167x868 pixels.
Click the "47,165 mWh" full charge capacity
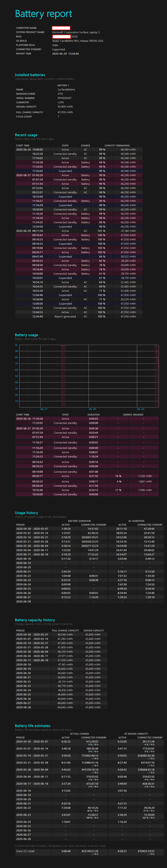[x=65, y=664]
